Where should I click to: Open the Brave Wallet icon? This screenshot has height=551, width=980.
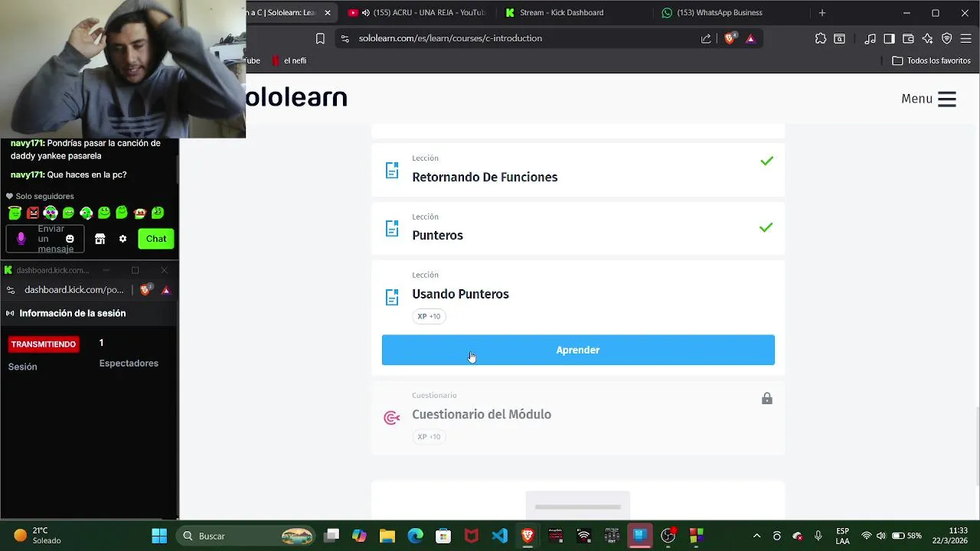coord(908,38)
